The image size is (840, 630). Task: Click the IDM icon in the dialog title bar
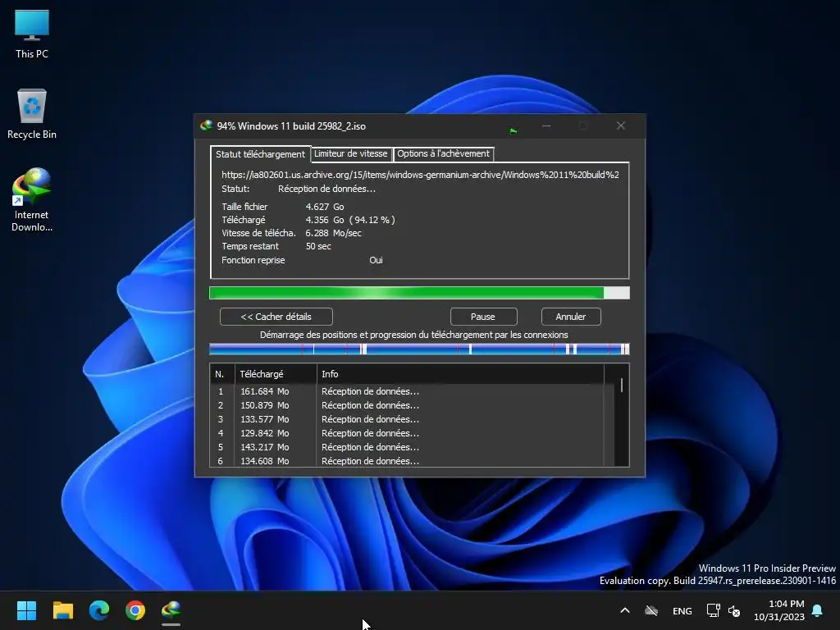coord(206,126)
